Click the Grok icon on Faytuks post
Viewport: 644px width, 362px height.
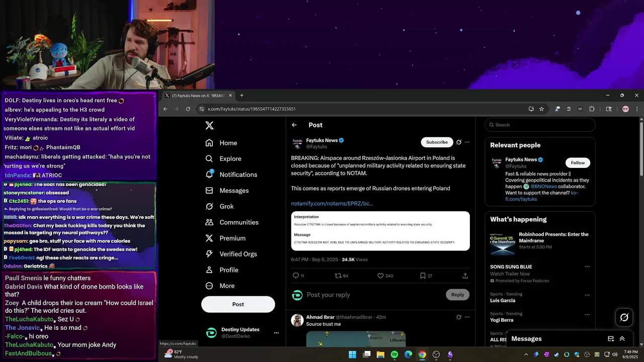click(459, 142)
